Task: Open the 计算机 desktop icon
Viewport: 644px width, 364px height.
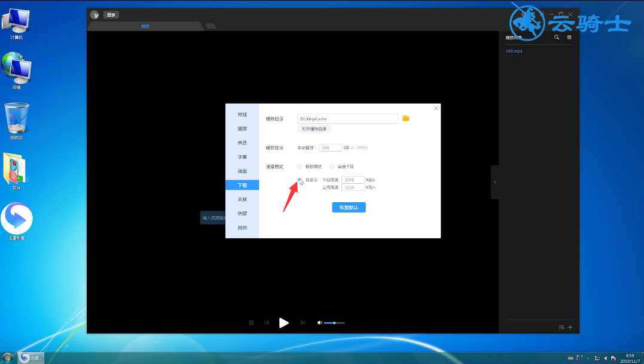Action: click(x=16, y=24)
